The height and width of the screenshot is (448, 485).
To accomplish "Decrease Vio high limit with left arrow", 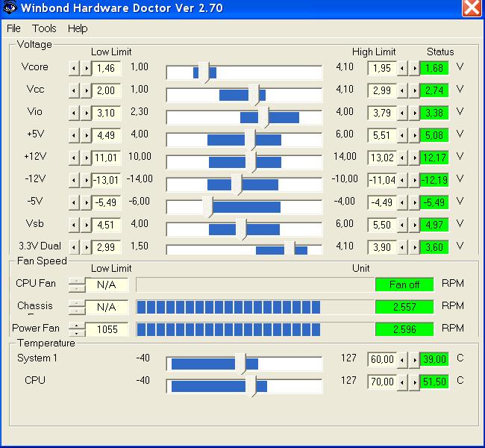I will coord(402,113).
